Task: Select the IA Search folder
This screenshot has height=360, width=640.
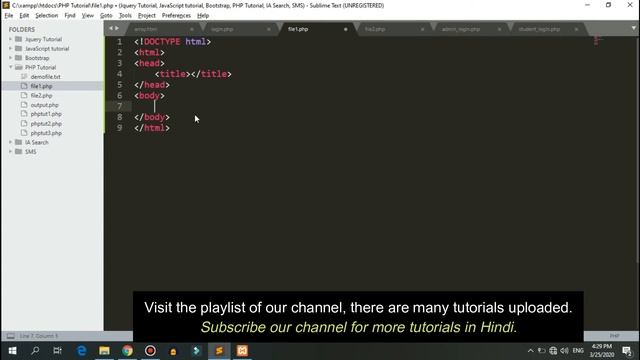Action: pos(37,142)
